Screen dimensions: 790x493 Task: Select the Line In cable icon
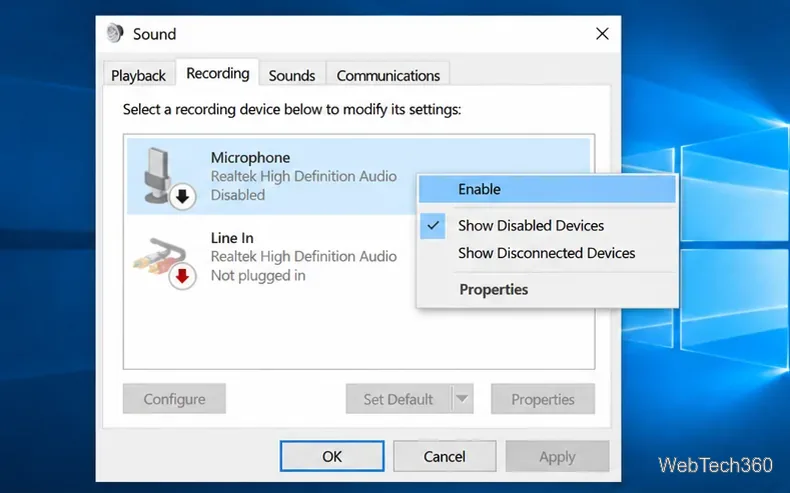(x=159, y=256)
